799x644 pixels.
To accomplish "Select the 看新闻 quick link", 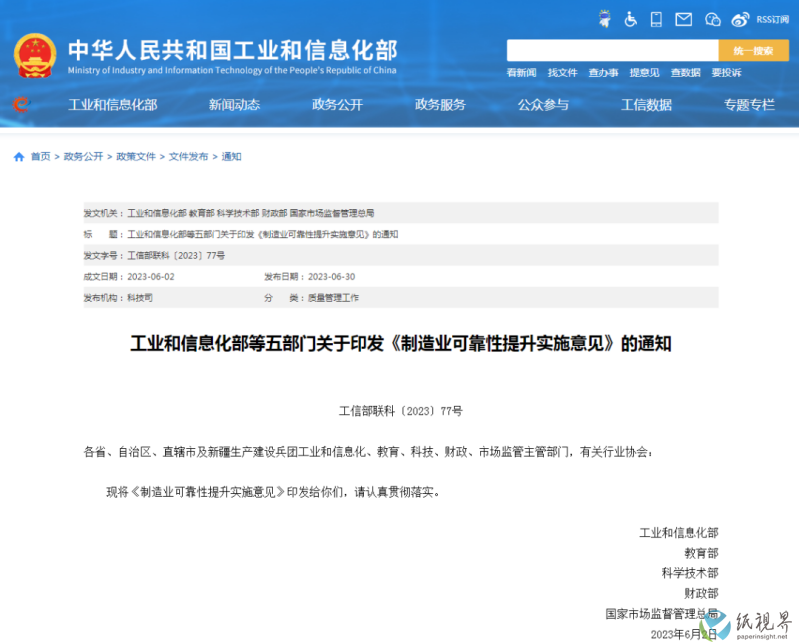I will pyautogui.click(x=521, y=72).
